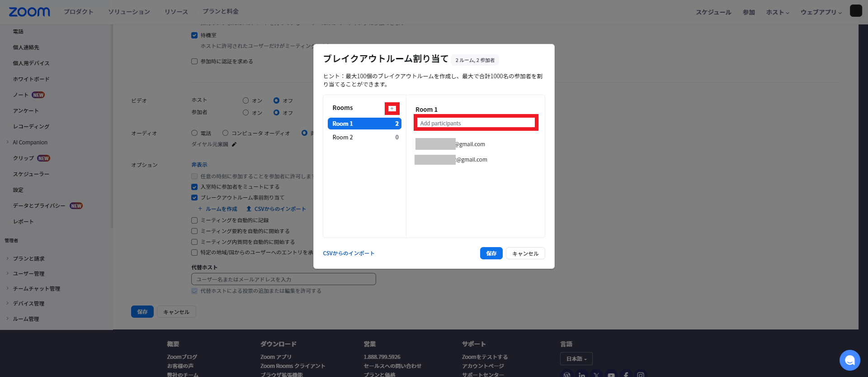Open the chat support bubble
Screen dimensions: 868x377
click(849, 360)
